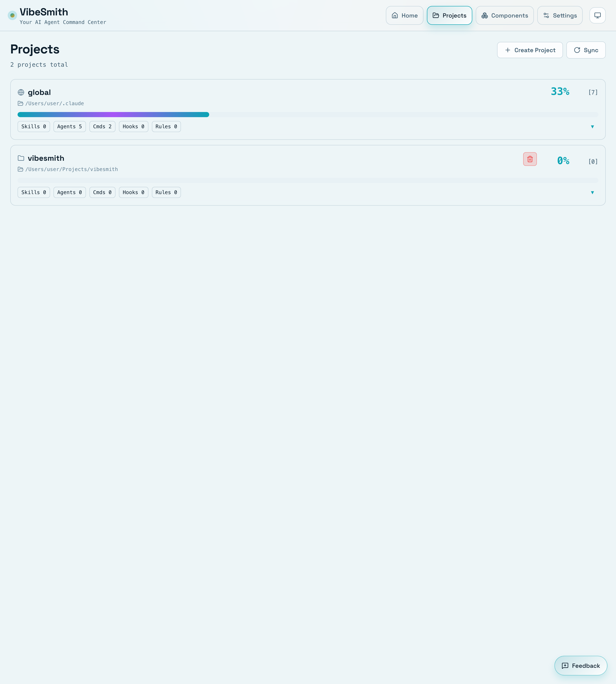Delete the vibesmith project via trash icon
The height and width of the screenshot is (684, 616).
point(530,159)
